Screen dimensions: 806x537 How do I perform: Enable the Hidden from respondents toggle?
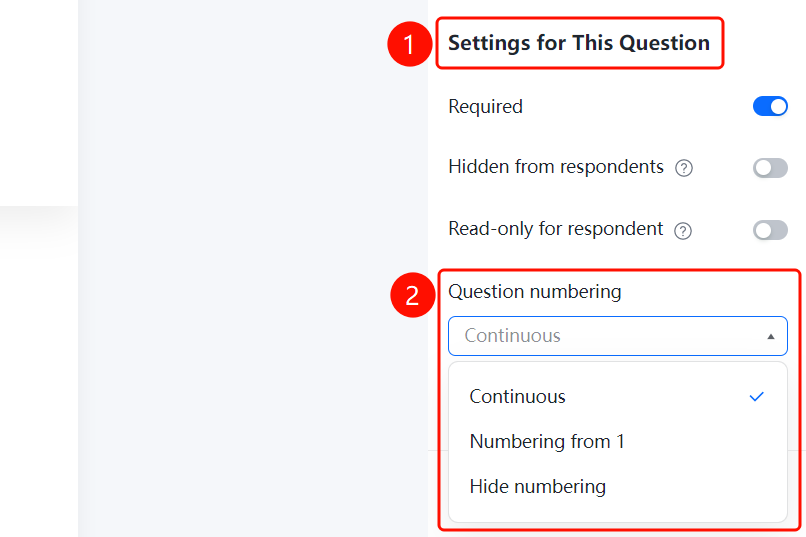click(x=770, y=168)
